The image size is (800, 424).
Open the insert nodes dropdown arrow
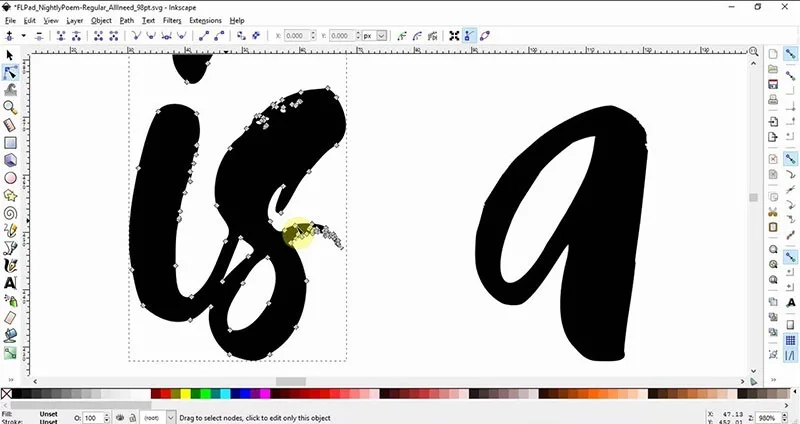pos(23,36)
